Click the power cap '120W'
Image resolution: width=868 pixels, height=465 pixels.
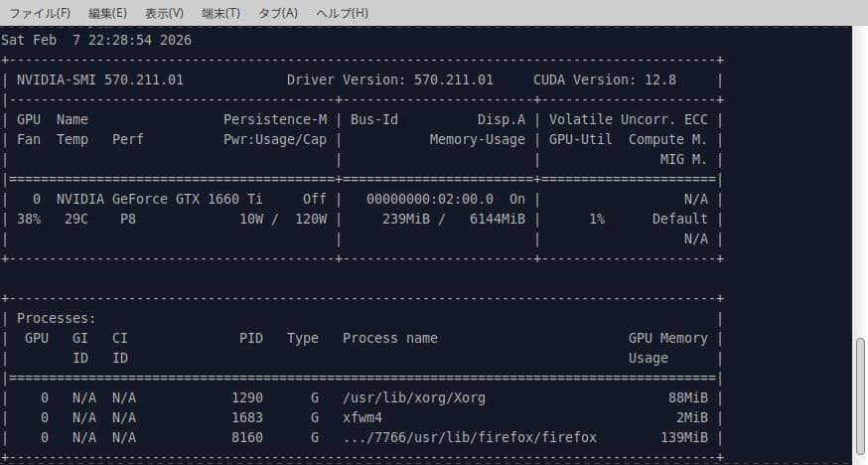[311, 220]
